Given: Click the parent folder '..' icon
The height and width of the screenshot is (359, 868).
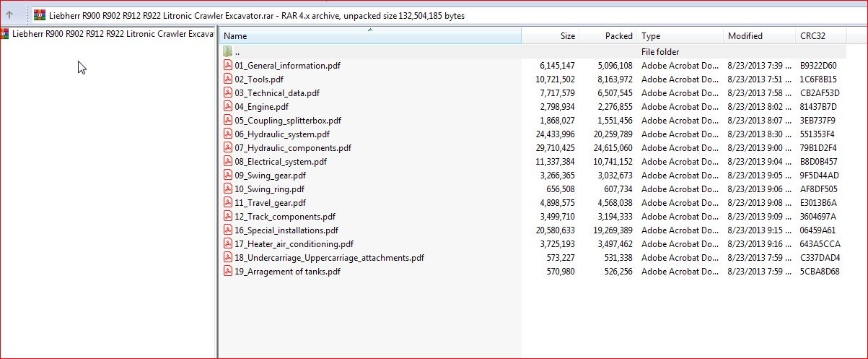Looking at the screenshot, I should click(x=228, y=52).
